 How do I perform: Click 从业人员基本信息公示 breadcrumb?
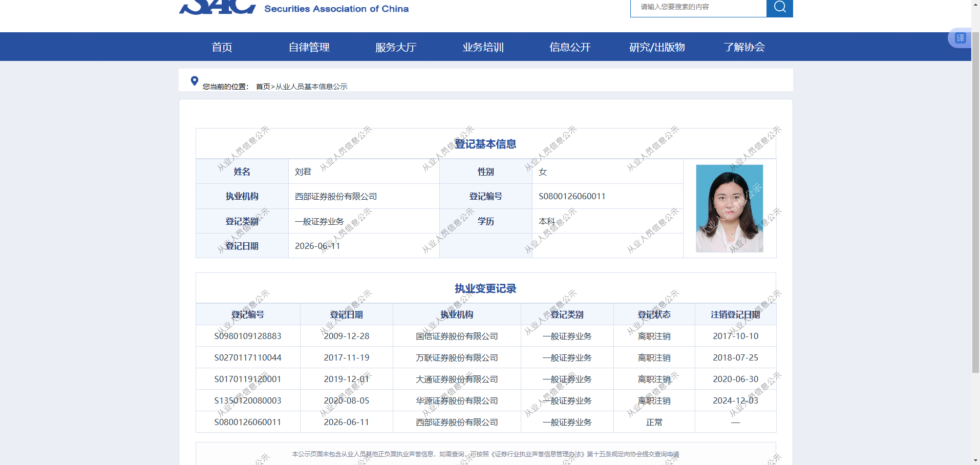coord(311,87)
